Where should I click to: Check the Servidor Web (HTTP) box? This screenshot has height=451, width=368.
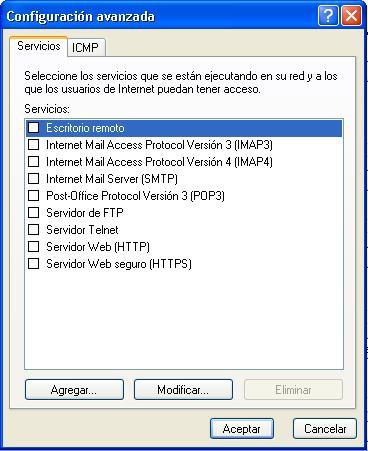point(33,246)
